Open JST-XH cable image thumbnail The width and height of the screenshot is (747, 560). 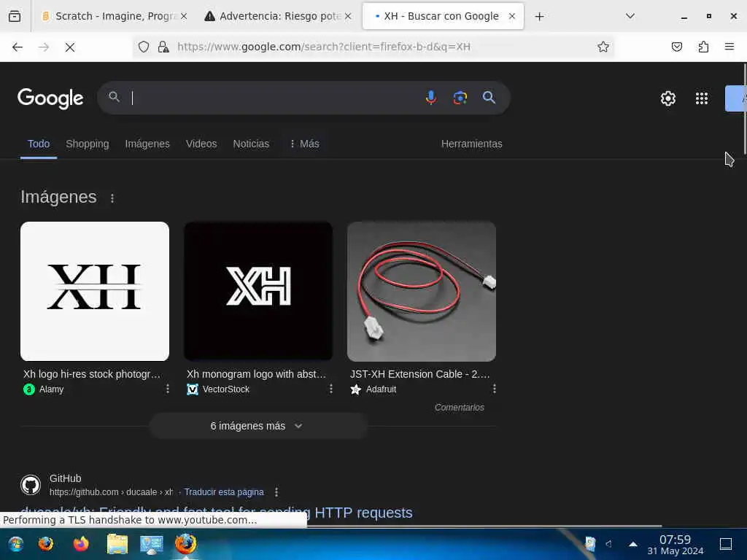[422, 292]
